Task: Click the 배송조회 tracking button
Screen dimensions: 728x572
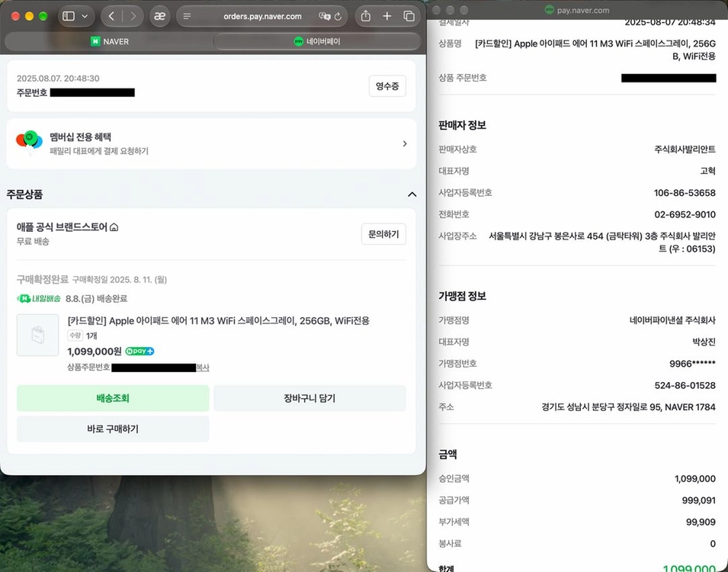Action: pyautogui.click(x=113, y=398)
